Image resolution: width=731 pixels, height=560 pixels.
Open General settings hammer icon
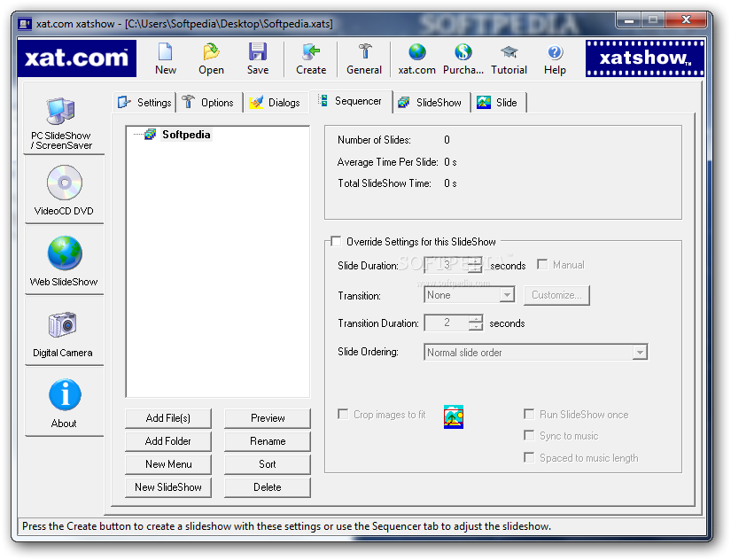364,51
